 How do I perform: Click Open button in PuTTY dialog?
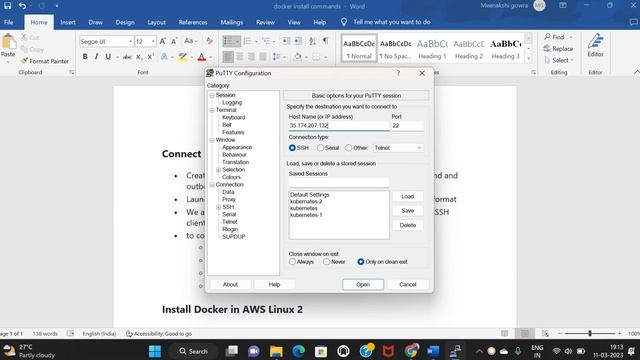363,284
